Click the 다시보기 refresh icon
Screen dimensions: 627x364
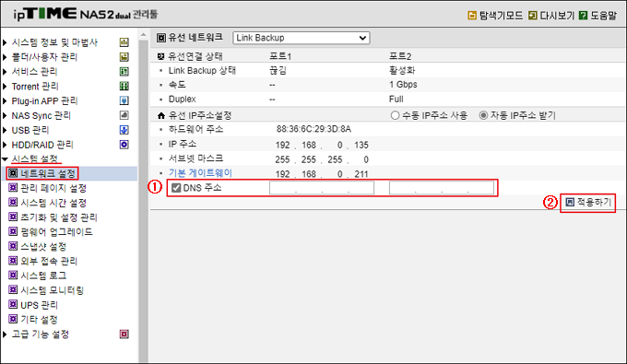click(533, 16)
